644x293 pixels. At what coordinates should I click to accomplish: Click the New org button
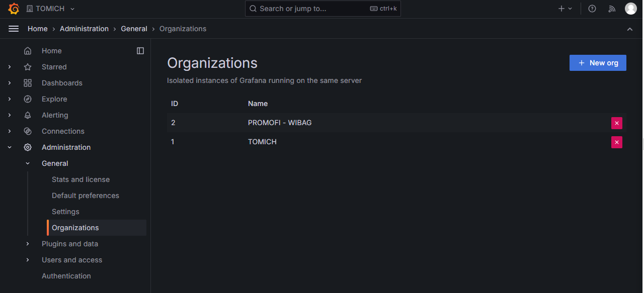tap(598, 63)
